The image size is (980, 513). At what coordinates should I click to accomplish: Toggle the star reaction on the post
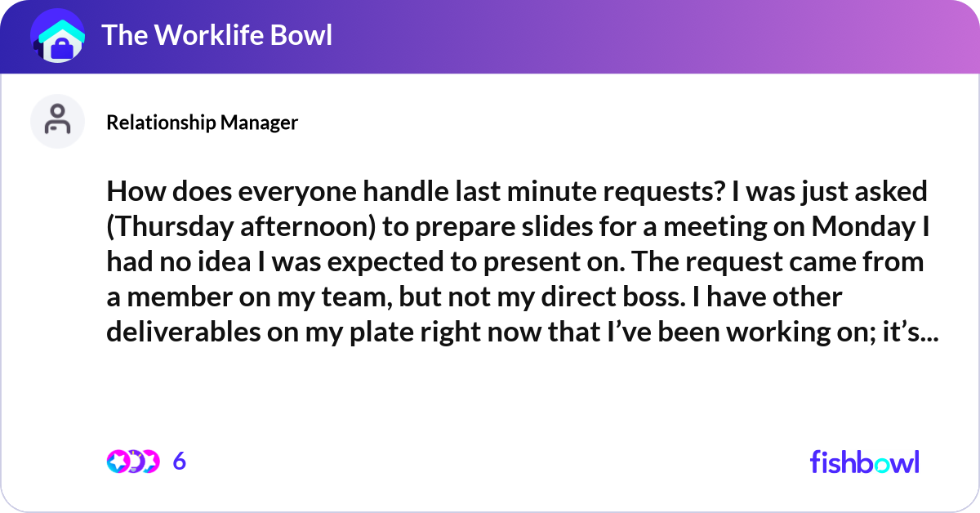pos(118,462)
